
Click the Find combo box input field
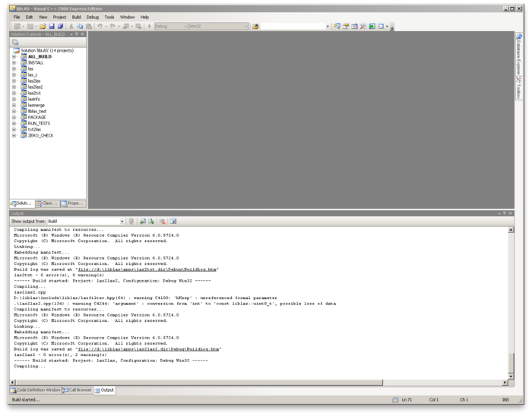coord(293,26)
